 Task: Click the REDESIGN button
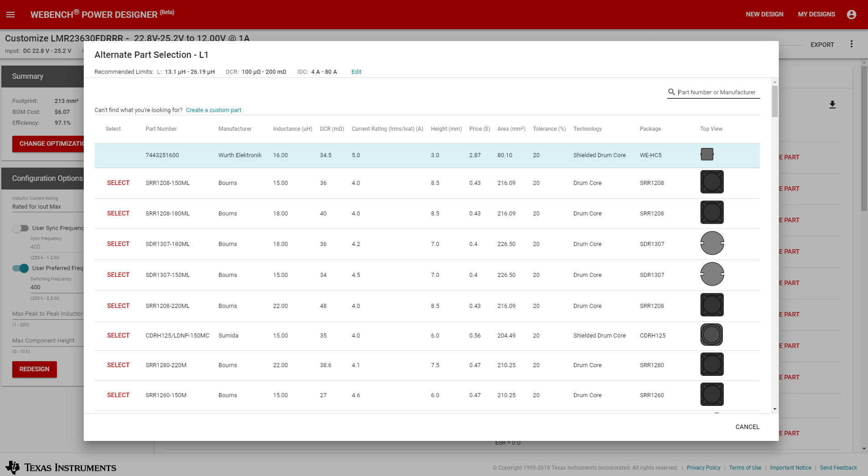[35, 369]
